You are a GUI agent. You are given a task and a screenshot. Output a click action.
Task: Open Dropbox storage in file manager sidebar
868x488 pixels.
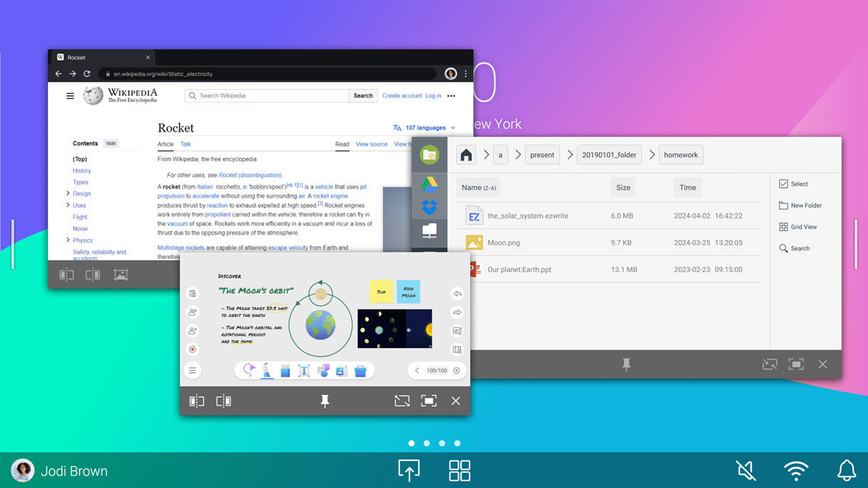click(429, 207)
